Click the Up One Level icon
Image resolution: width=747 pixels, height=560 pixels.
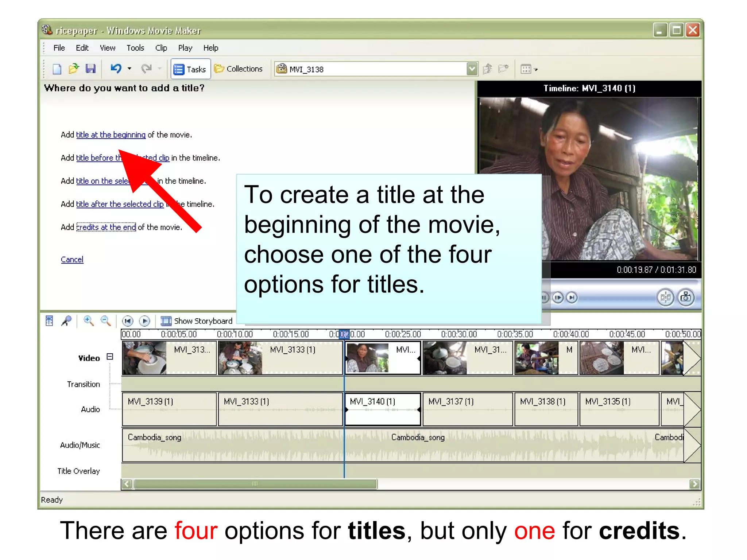click(x=488, y=69)
